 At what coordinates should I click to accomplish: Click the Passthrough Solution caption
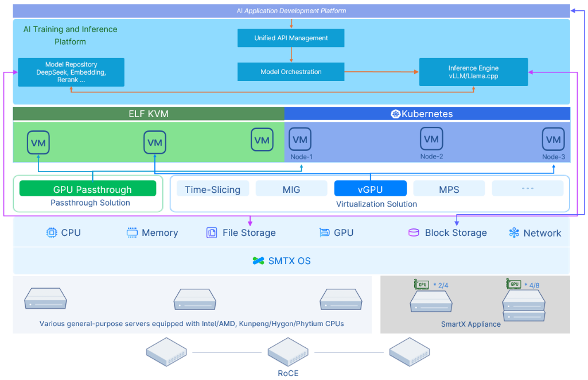click(x=91, y=203)
